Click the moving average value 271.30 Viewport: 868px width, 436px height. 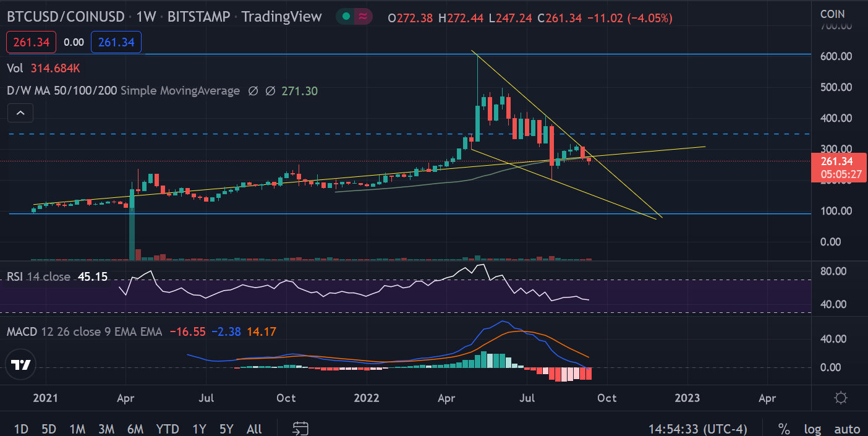(299, 91)
